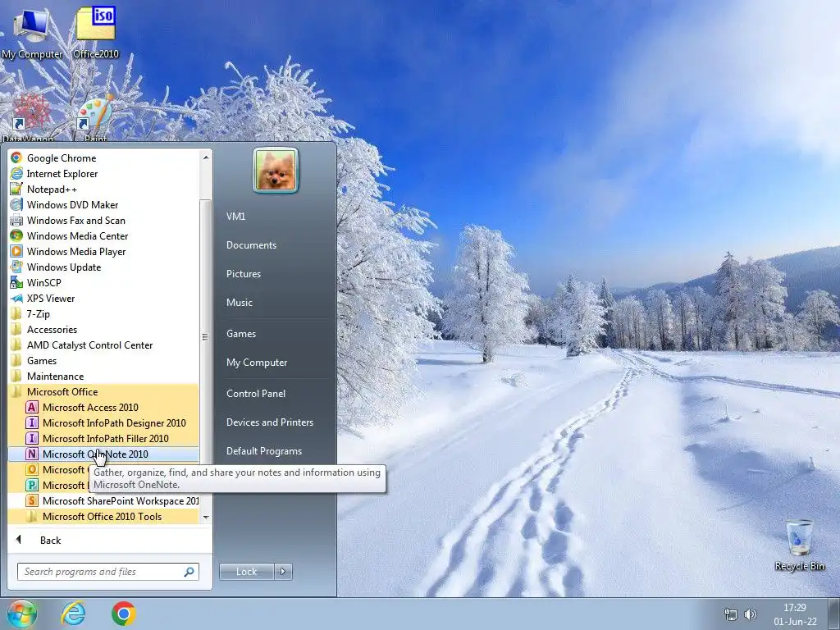Collapse the Microsoft Office folder
The image size is (840, 630).
point(103,391)
